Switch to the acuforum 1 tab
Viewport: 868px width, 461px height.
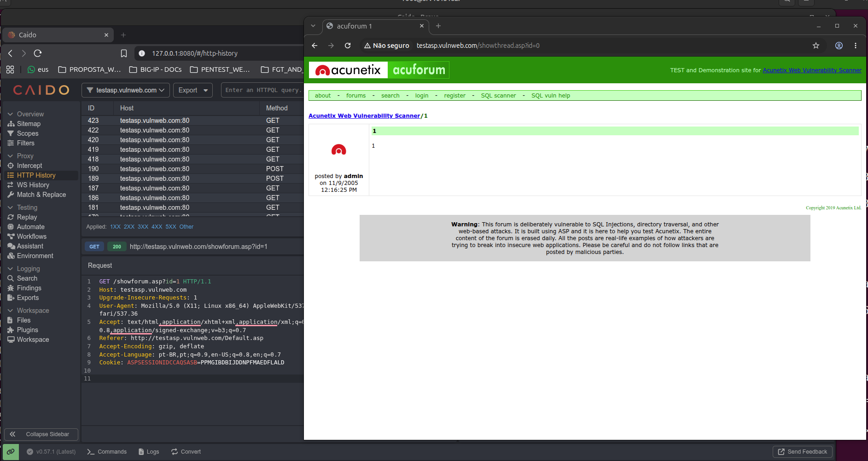(375, 26)
